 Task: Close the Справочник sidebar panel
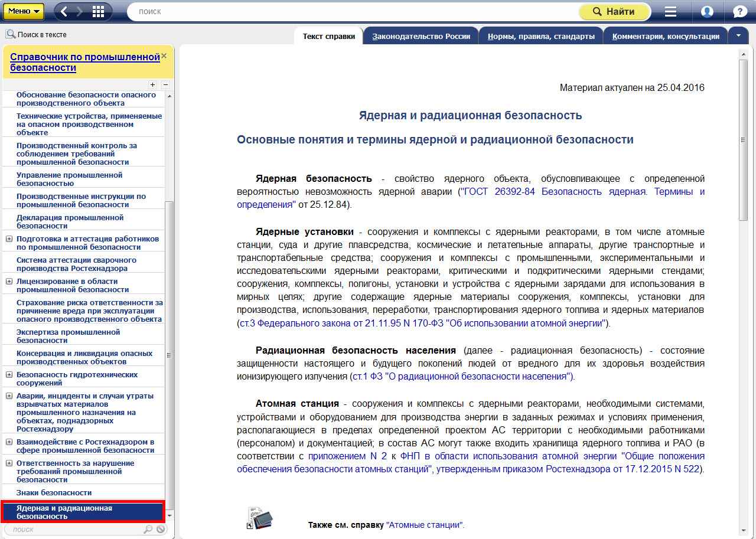point(164,56)
